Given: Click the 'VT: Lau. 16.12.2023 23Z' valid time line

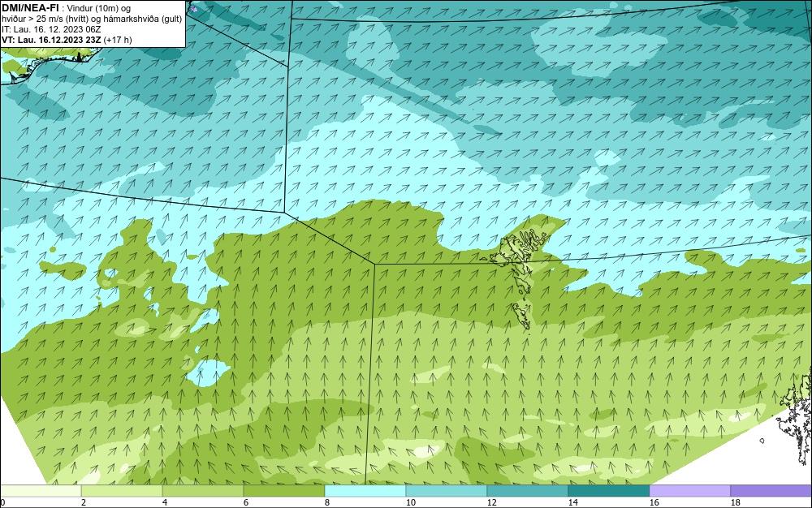Looking at the screenshot, I should [x=51, y=40].
